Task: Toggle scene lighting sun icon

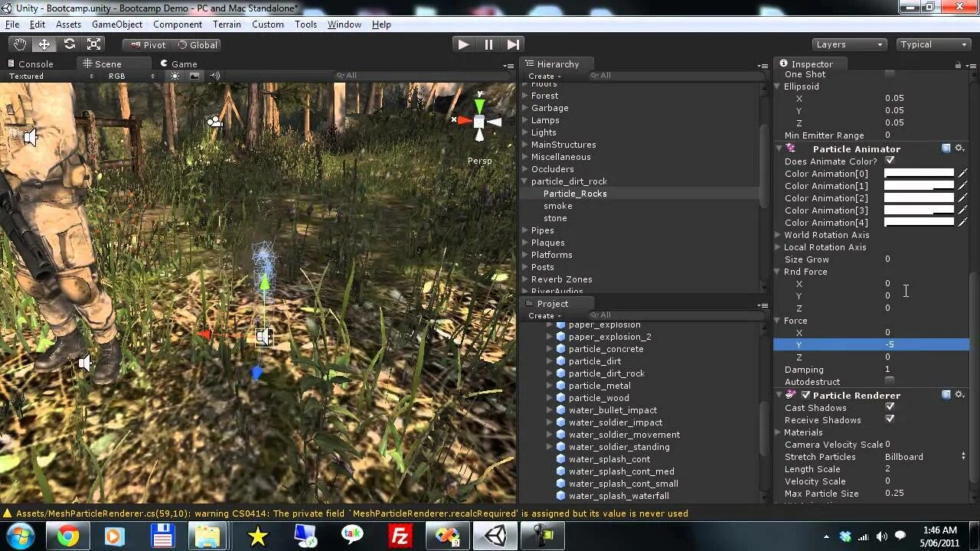Action: [x=175, y=76]
